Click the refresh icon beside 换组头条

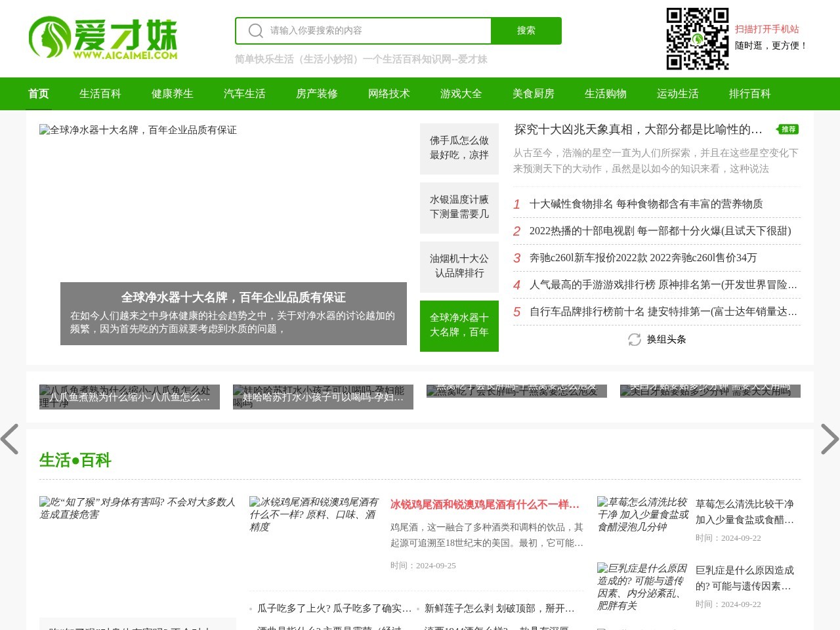634,339
